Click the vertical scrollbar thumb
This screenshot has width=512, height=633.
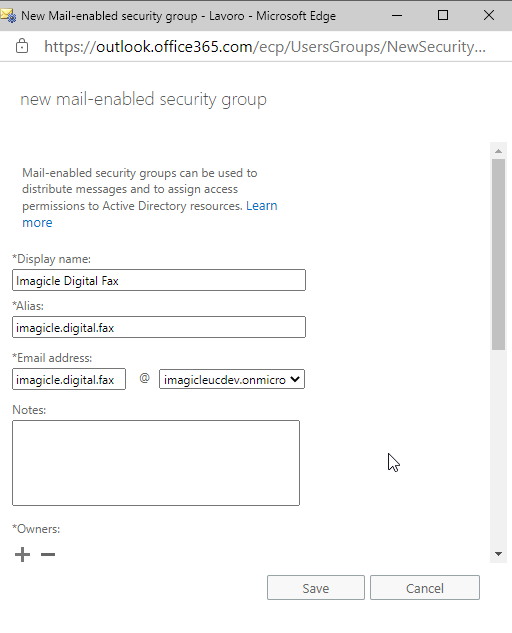pos(498,254)
